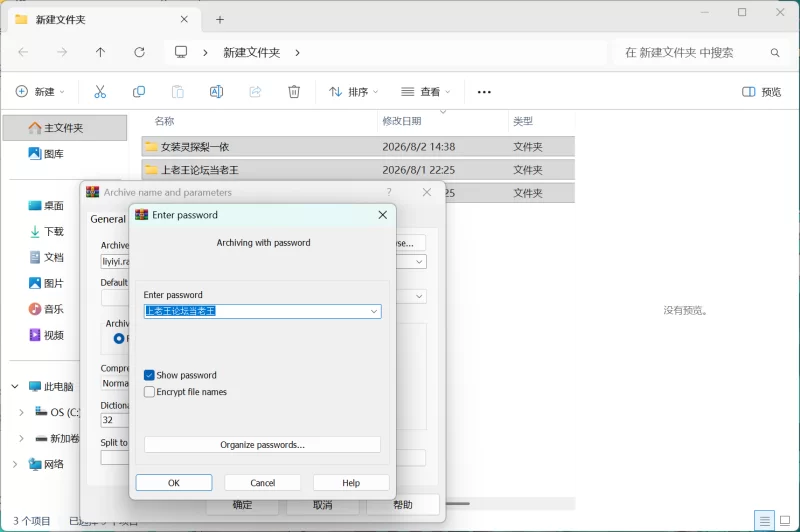Viewport: 800px width, 532px height.
Task: Click Cancel in Enter password dialog
Action: 262,483
